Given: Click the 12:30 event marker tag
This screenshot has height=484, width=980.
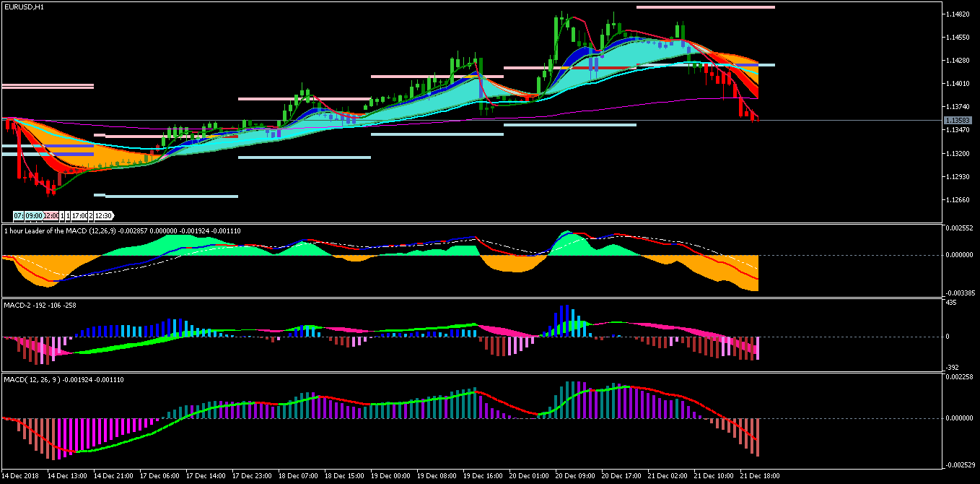Looking at the screenshot, I should pyautogui.click(x=104, y=215).
